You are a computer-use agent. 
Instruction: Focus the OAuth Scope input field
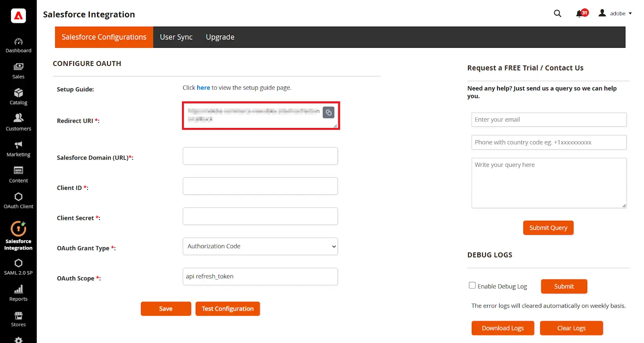click(260, 276)
